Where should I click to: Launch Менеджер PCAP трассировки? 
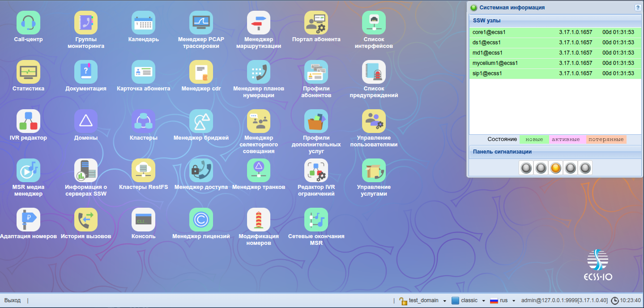click(201, 23)
